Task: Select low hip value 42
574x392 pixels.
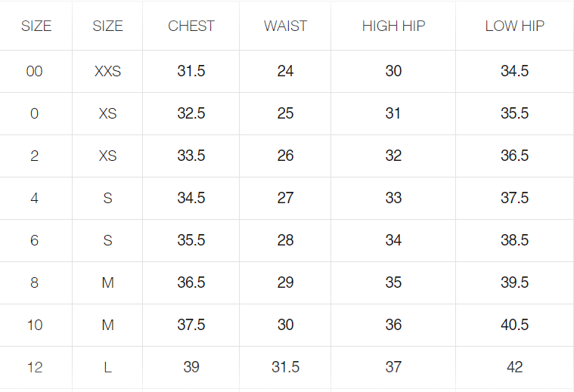Action: pyautogui.click(x=514, y=367)
